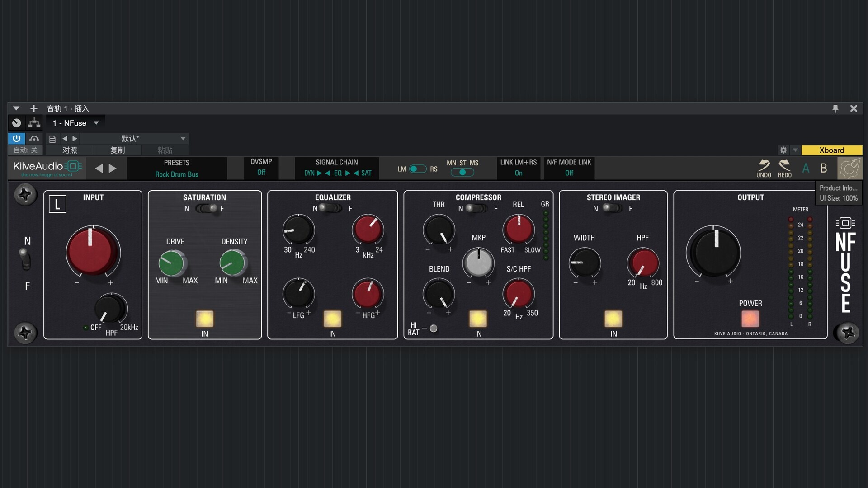Go to next preset with right arrow

[113, 169]
